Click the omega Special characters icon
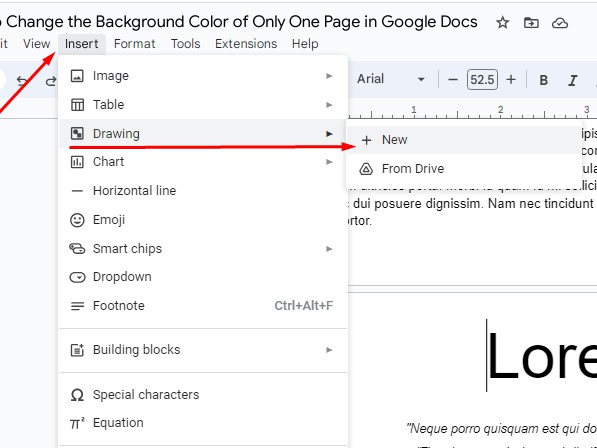This screenshot has width=597, height=448. pyautogui.click(x=77, y=395)
